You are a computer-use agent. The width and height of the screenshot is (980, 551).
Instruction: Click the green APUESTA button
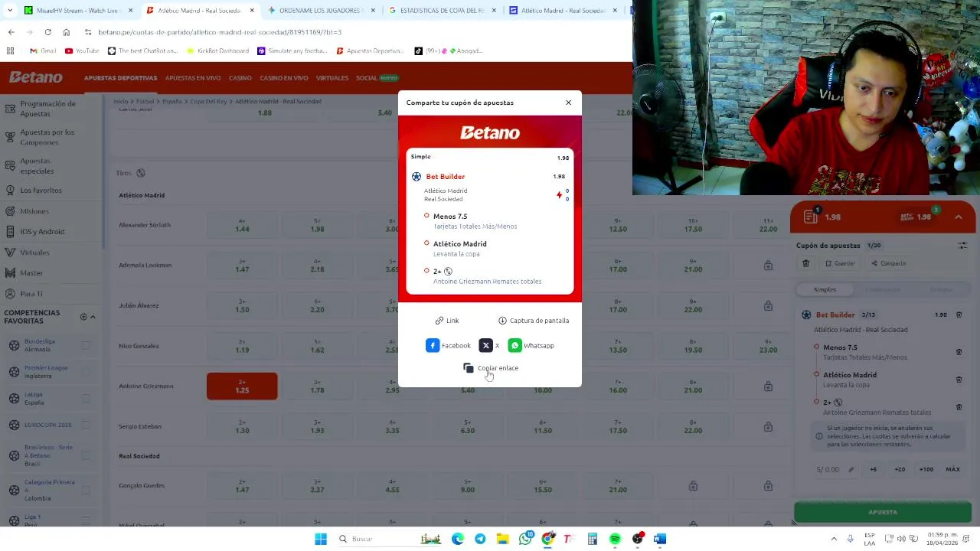point(883,512)
